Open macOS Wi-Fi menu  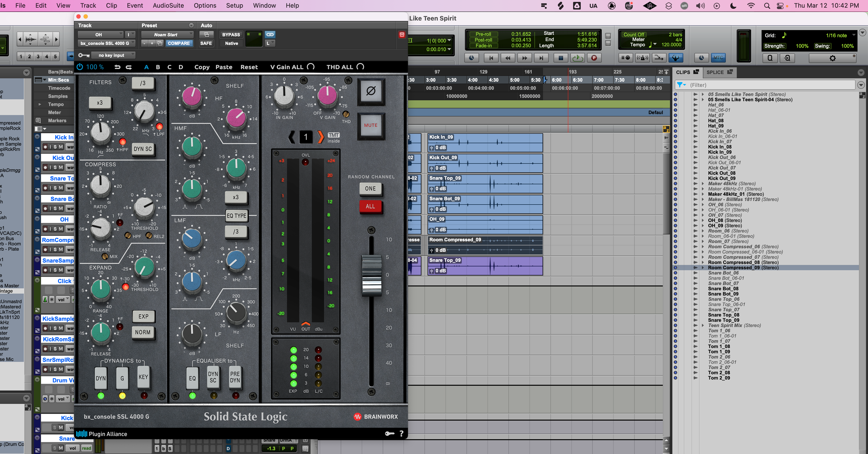tap(751, 6)
